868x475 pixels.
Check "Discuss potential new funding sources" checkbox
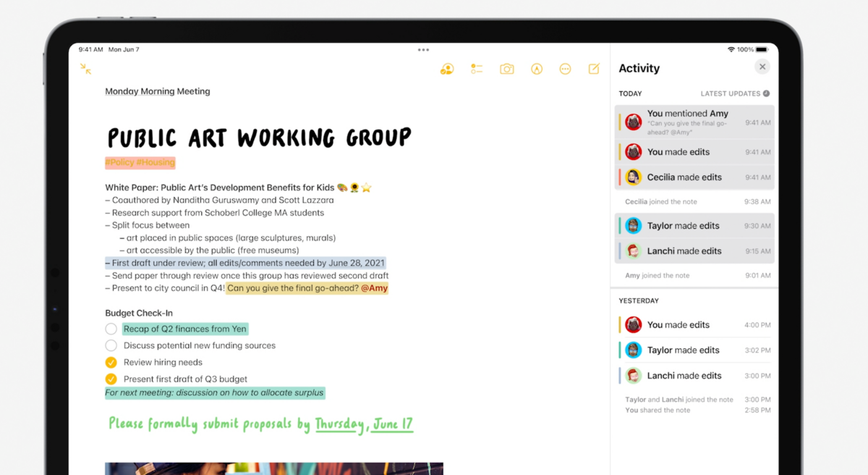pos(111,345)
